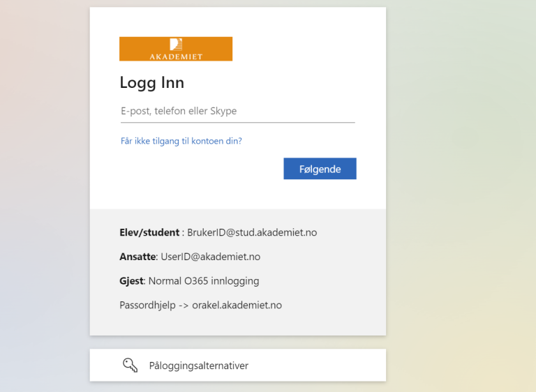536x392 pixels.
Task: Click the white building emblem in the logo
Action: click(x=176, y=44)
